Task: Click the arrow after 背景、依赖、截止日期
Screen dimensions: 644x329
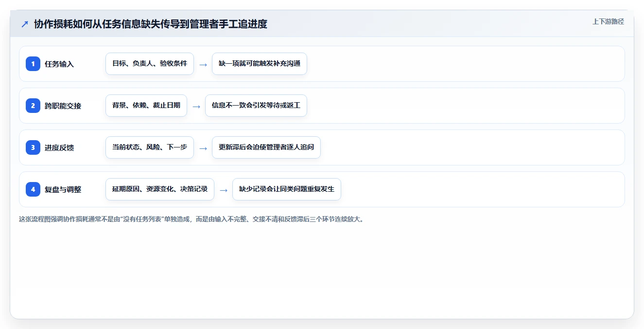Action: pos(196,107)
